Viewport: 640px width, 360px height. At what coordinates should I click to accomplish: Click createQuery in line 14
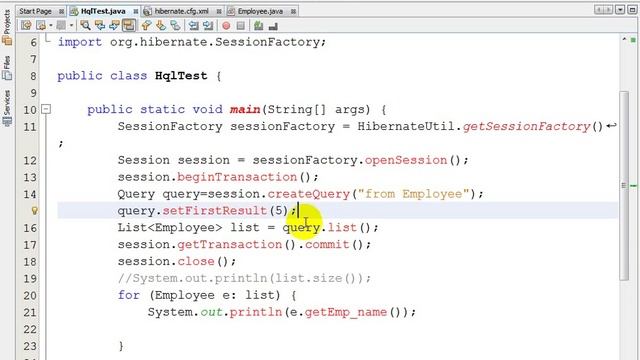point(309,194)
